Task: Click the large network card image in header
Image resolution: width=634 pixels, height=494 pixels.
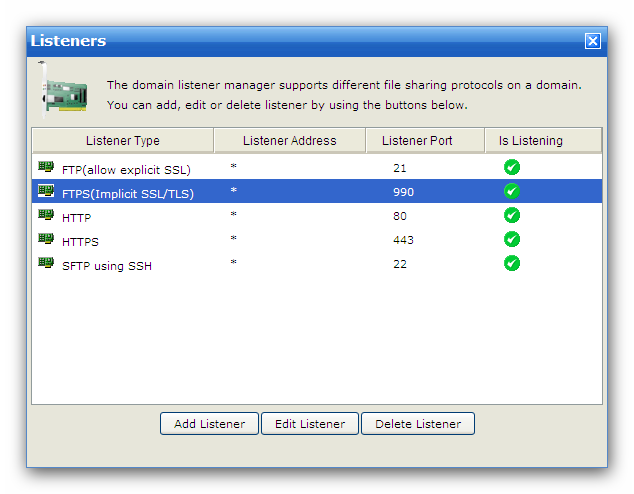Action: coord(63,90)
